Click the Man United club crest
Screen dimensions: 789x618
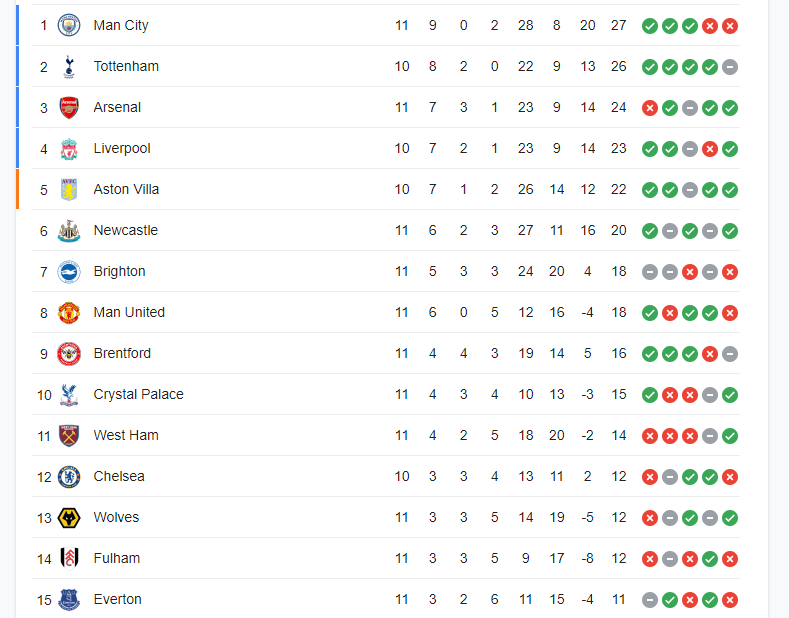pyautogui.click(x=69, y=312)
